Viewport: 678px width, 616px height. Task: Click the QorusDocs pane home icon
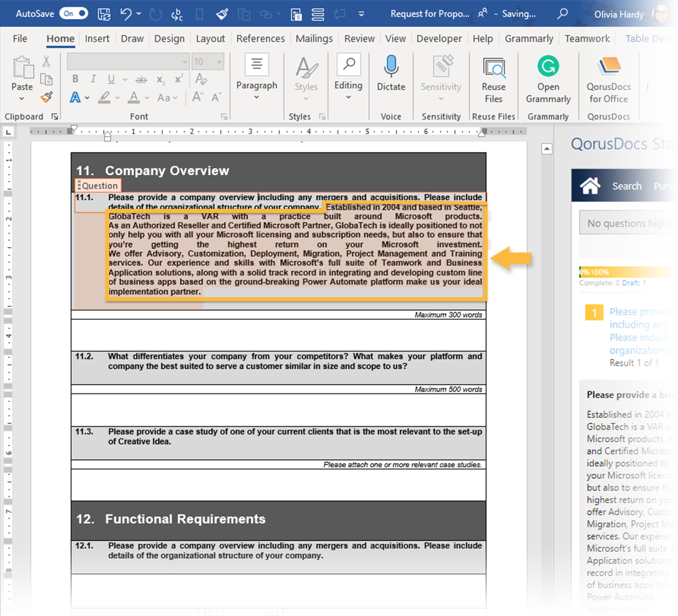pyautogui.click(x=590, y=186)
